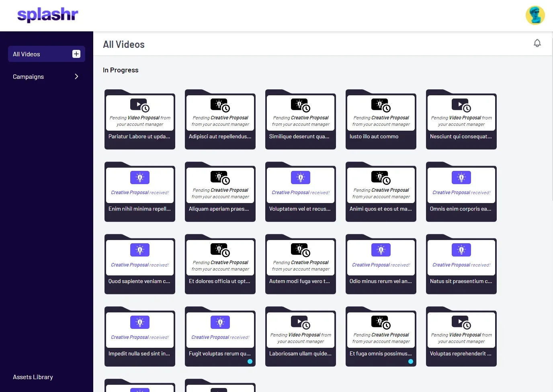Click the Quod sapiente veniam title
Image resolution: width=553 pixels, height=392 pixels.
click(x=139, y=281)
